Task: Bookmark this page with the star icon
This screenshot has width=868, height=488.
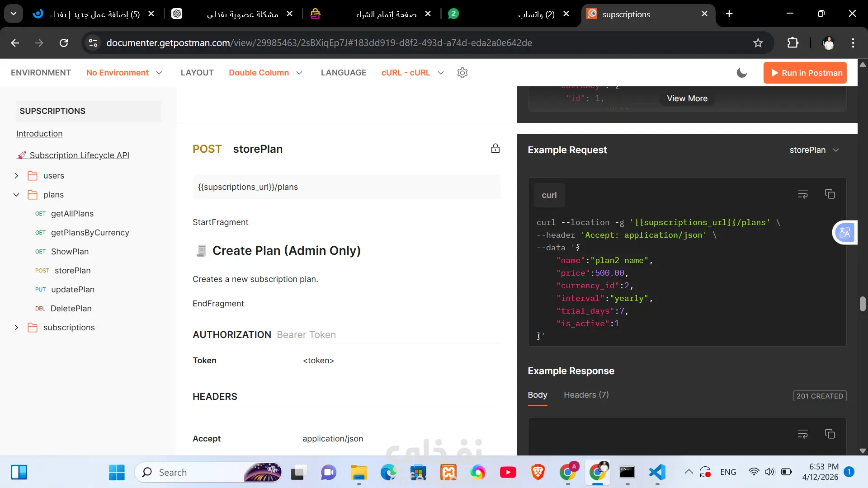Action: (758, 43)
